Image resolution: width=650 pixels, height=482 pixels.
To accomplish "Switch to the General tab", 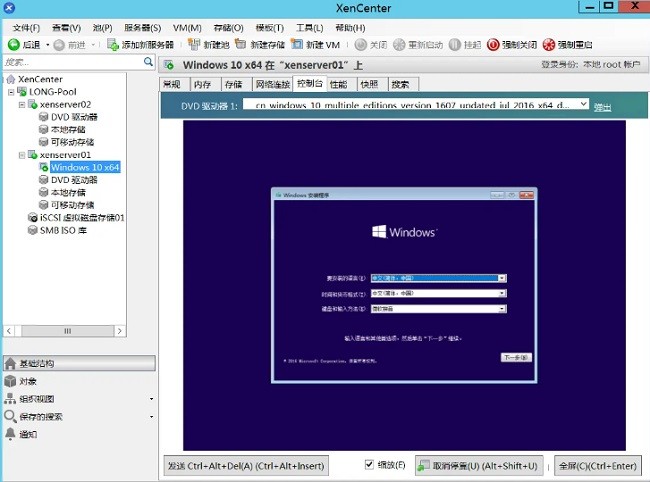I will [x=172, y=85].
